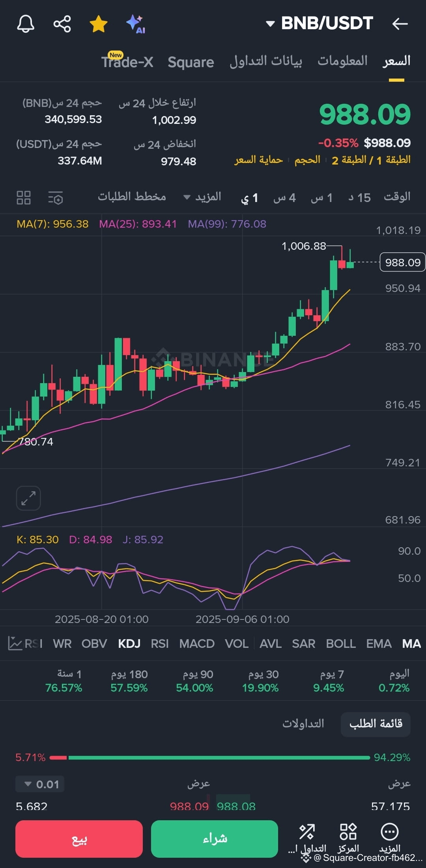Image resolution: width=426 pixels, height=868 pixels.
Task: Toggle the SAR indicator
Action: point(304,644)
